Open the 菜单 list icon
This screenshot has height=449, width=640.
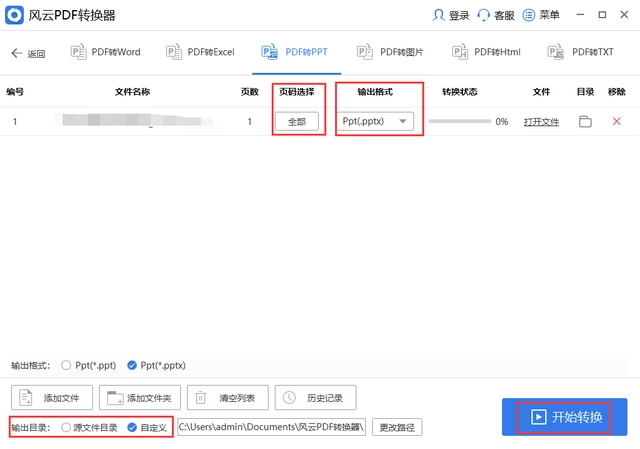pyautogui.click(x=529, y=15)
